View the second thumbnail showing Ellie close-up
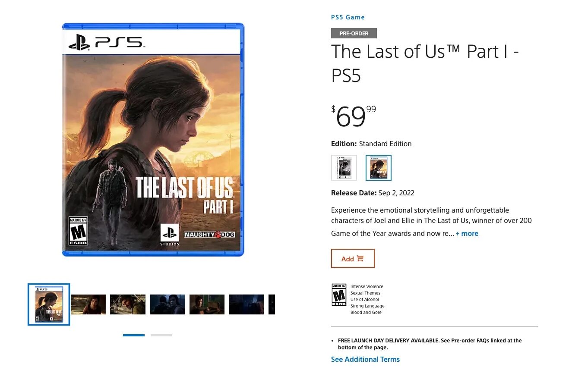Screen dimensions: 575x392 [88, 304]
